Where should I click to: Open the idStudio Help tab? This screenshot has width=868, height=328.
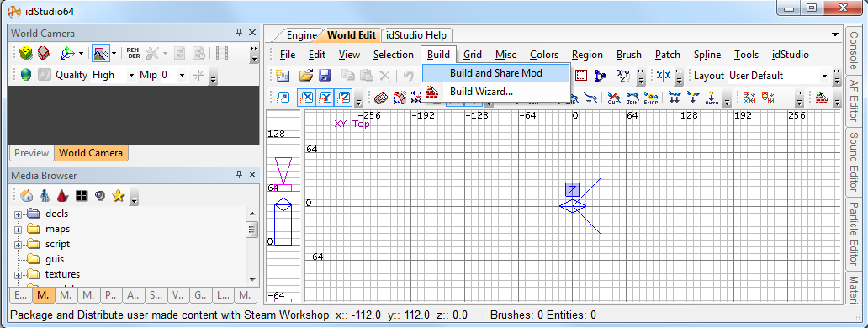[x=416, y=35]
